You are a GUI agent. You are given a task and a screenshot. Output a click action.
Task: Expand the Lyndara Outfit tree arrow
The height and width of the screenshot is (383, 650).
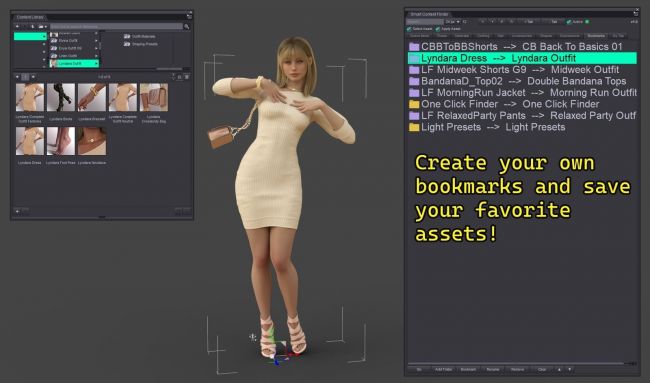click(x=96, y=63)
